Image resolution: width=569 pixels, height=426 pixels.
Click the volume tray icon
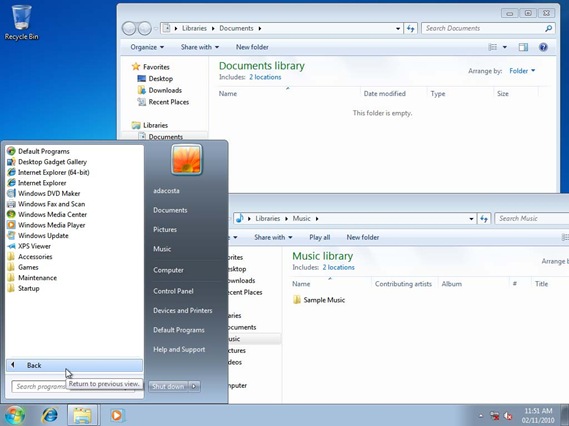point(508,416)
